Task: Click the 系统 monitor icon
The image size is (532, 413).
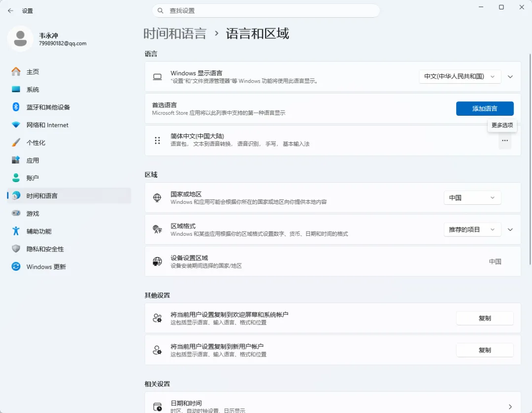Action: coord(16,90)
